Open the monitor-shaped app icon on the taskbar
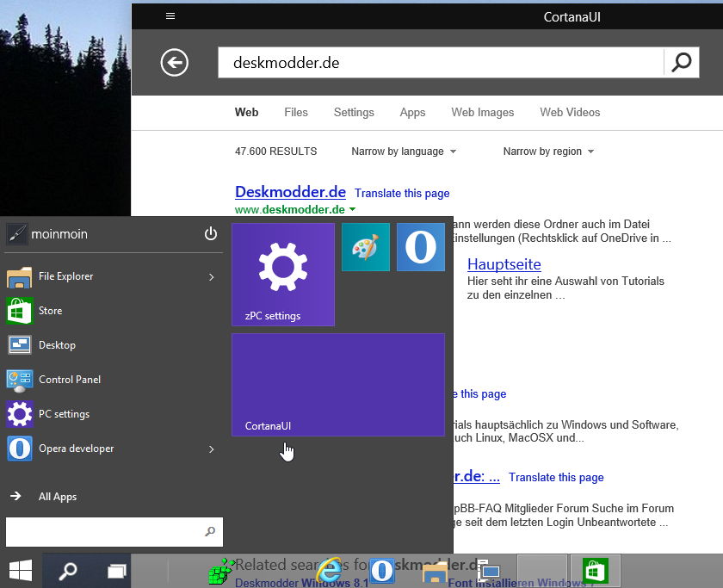 tap(489, 571)
